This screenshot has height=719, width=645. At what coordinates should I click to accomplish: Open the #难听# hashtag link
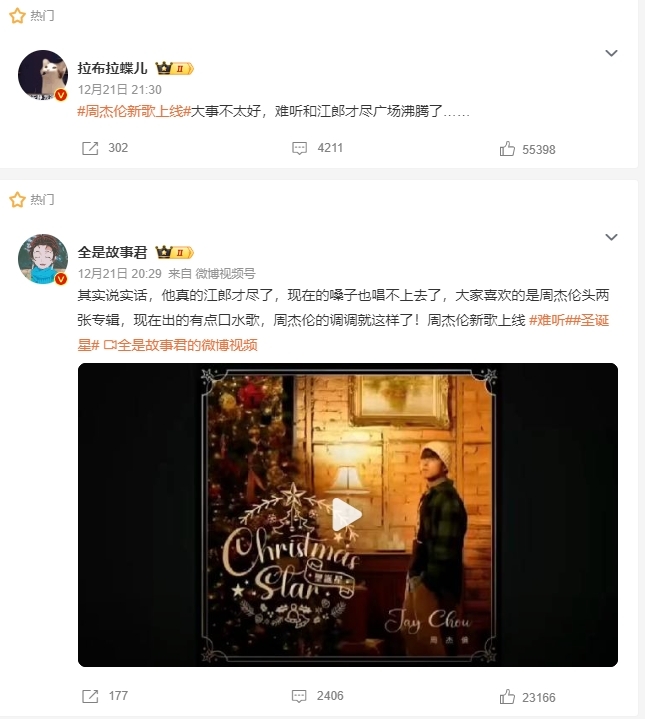pos(549,320)
